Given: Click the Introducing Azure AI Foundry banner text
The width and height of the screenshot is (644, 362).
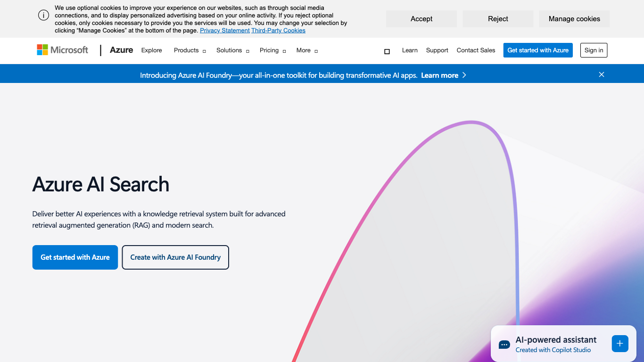Looking at the screenshot, I should click(x=279, y=75).
